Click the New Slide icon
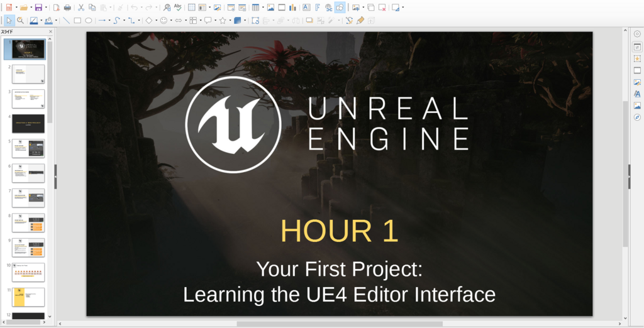The image size is (644, 328). click(356, 8)
